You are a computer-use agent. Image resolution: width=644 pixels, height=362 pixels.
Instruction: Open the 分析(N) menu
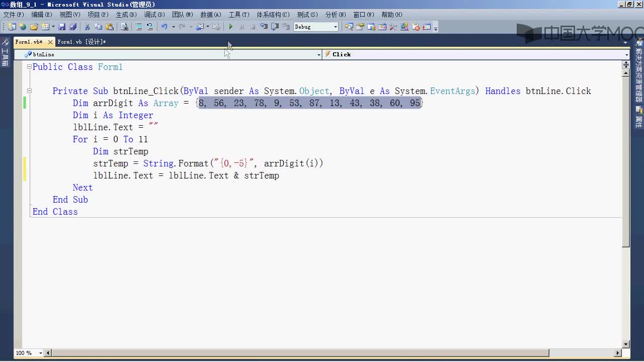[335, 15]
